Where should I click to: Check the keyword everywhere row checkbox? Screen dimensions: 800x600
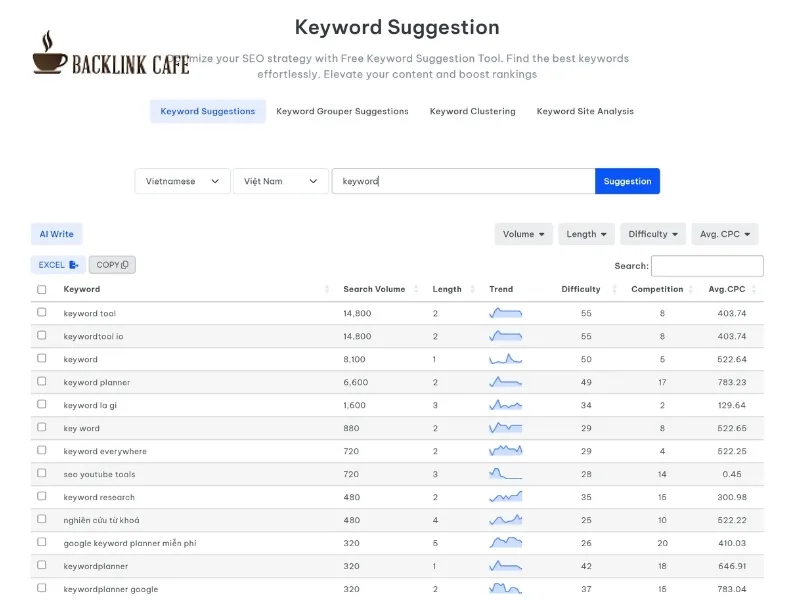point(42,450)
